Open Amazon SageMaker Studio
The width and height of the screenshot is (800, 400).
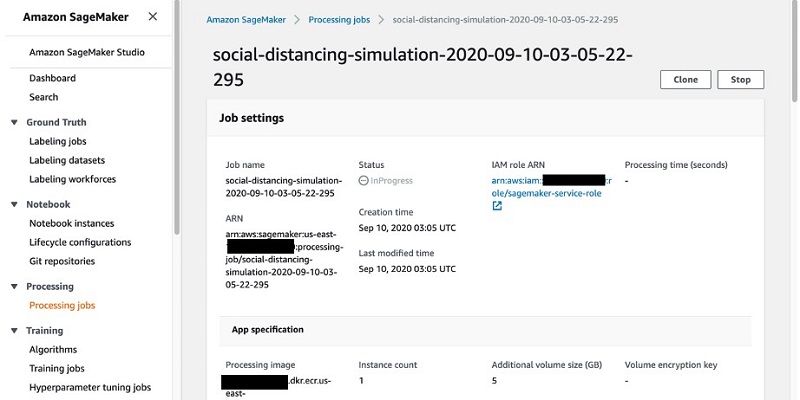87,52
